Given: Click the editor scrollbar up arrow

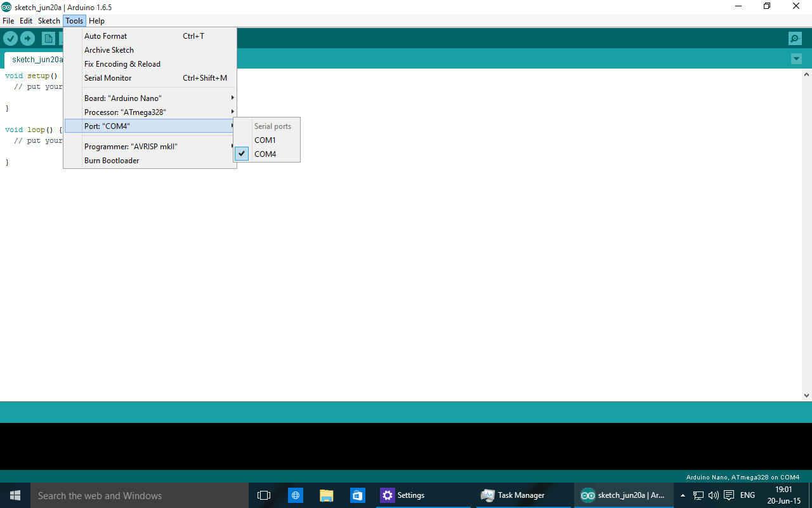Looking at the screenshot, I should click(x=807, y=74).
